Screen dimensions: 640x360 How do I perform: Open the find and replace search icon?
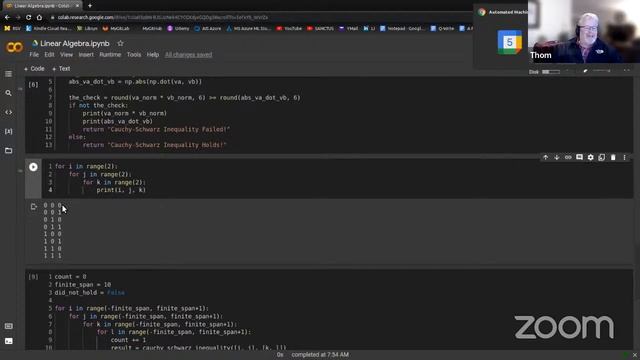[9, 93]
